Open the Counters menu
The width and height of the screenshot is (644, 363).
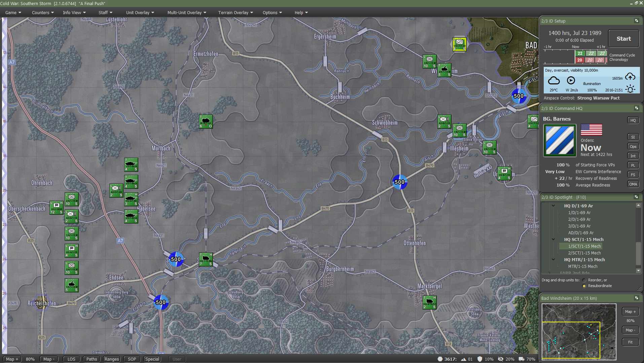[43, 12]
